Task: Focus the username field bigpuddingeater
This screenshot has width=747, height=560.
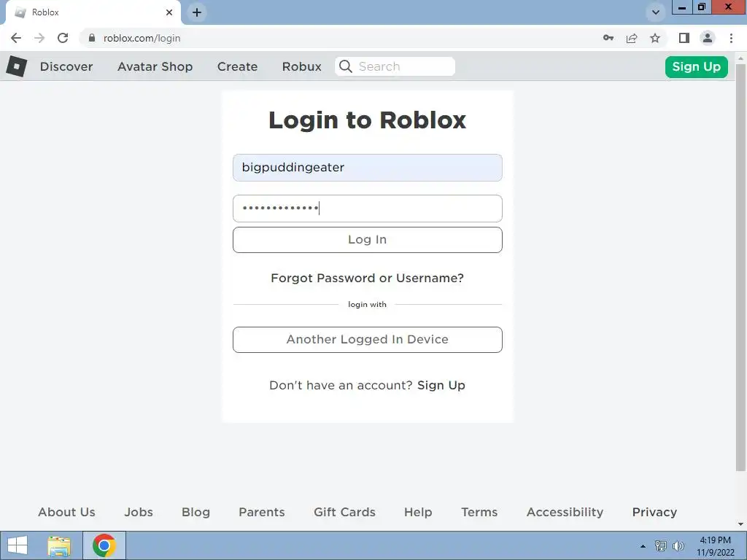Action: [368, 168]
